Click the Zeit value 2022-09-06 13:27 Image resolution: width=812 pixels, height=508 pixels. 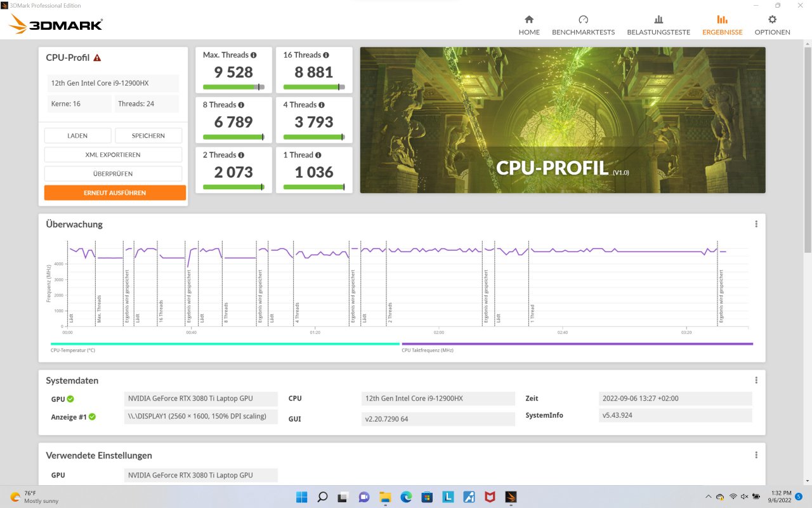click(676, 399)
